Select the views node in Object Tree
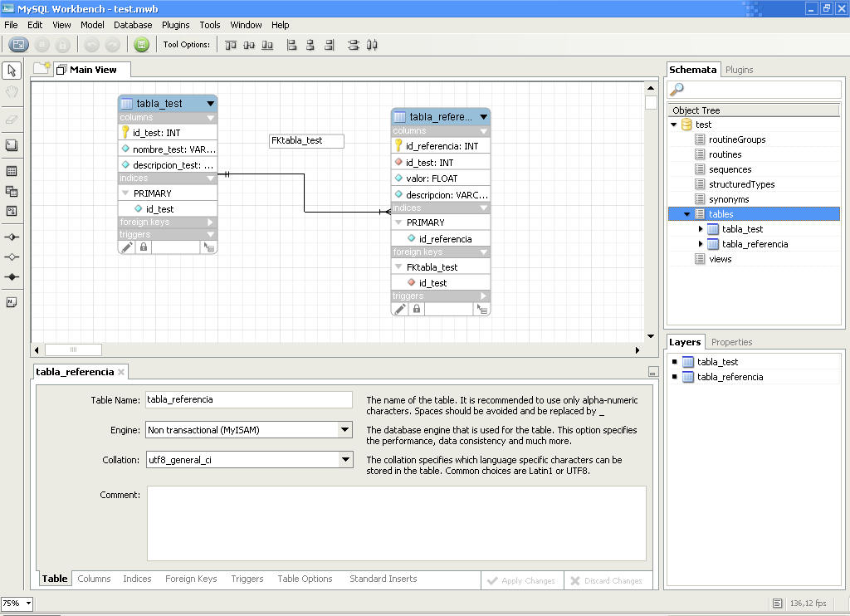 (x=720, y=259)
